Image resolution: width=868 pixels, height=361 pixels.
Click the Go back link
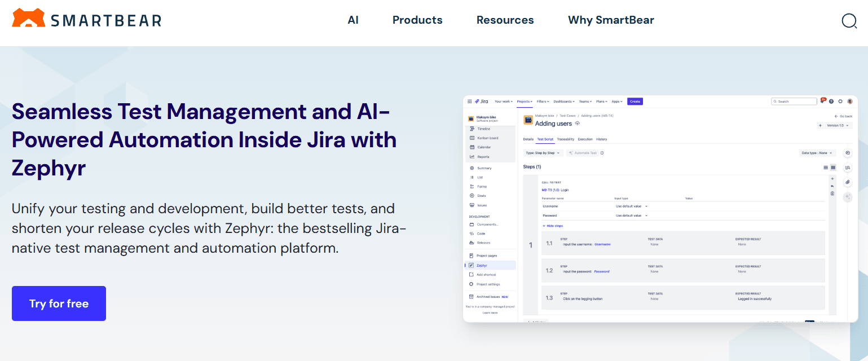pyautogui.click(x=844, y=116)
